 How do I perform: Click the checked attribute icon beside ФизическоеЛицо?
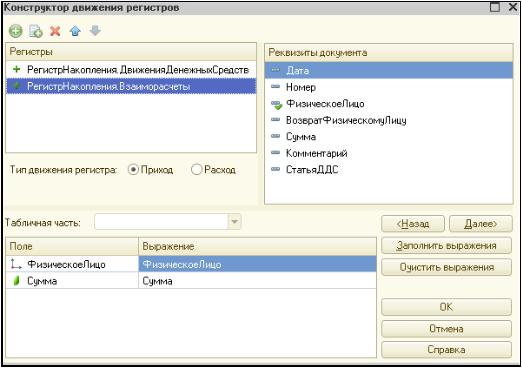pos(276,105)
